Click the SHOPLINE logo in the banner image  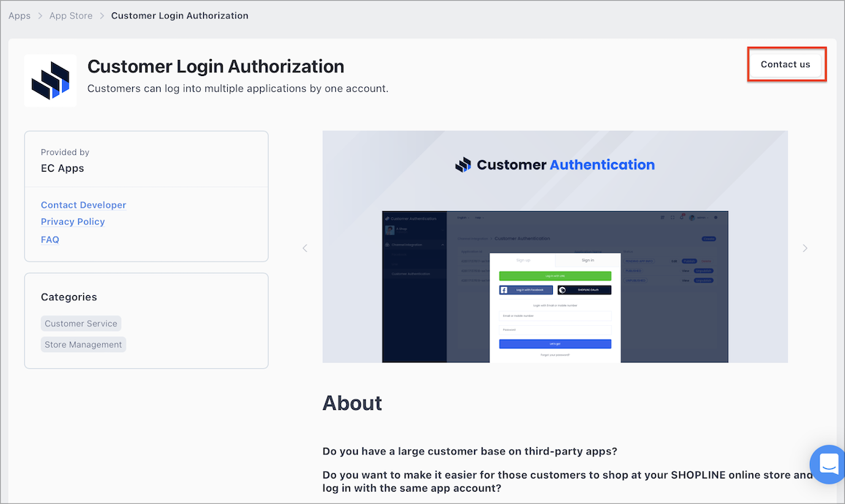coord(463,164)
